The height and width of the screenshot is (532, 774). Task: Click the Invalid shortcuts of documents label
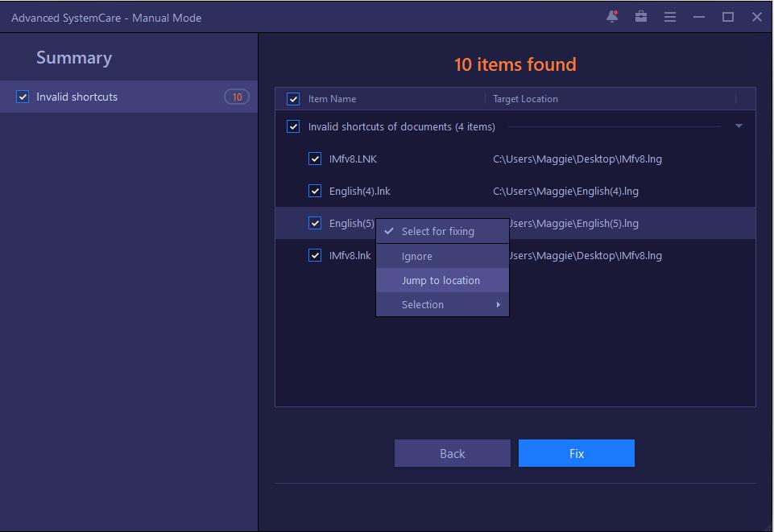tap(401, 126)
